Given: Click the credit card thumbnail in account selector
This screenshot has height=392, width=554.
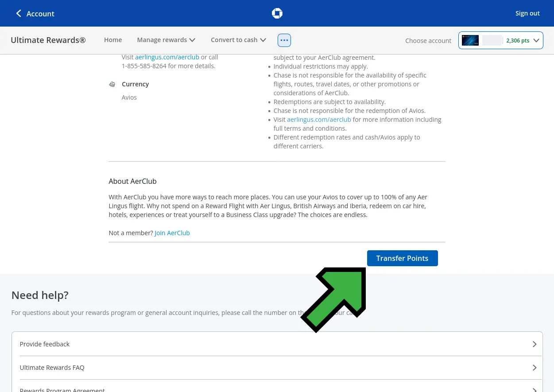Looking at the screenshot, I should [x=470, y=40].
